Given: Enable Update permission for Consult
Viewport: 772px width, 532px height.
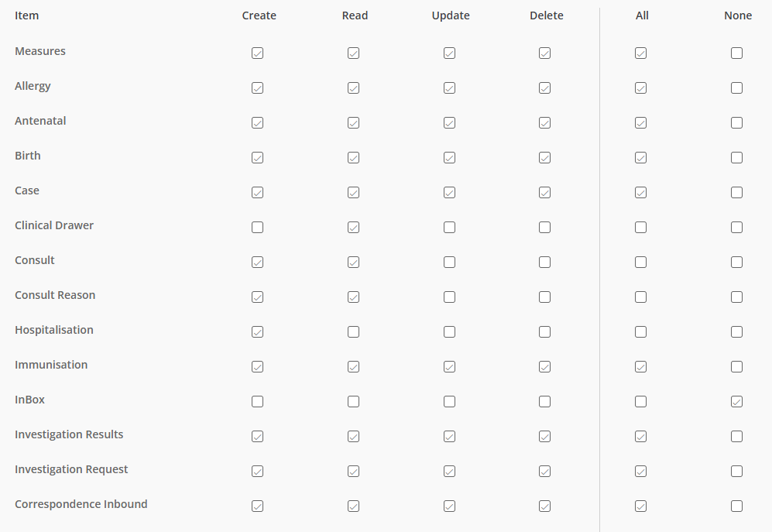Looking at the screenshot, I should [450, 263].
